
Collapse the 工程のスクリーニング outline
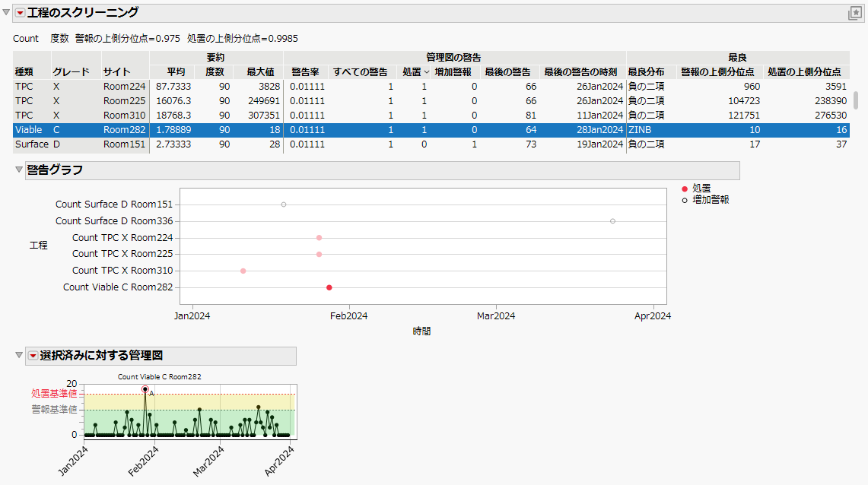pyautogui.click(x=6, y=12)
